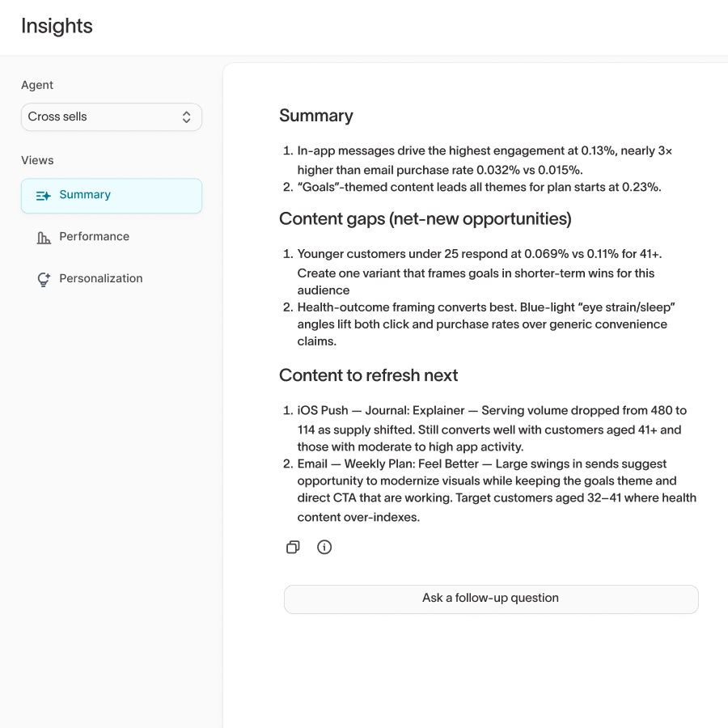This screenshot has width=728, height=728.
Task: Switch to the Performance view
Action: pos(94,236)
